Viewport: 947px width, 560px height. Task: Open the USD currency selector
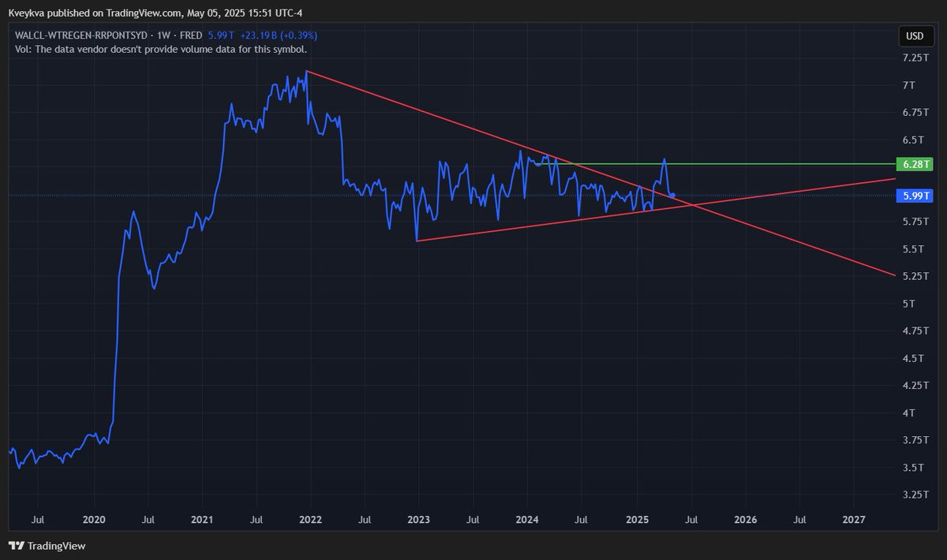click(915, 35)
